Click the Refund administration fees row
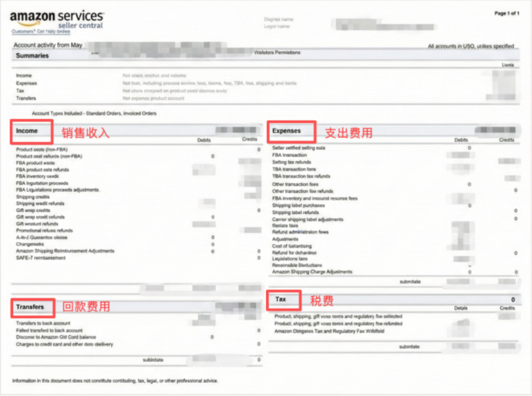 300,232
